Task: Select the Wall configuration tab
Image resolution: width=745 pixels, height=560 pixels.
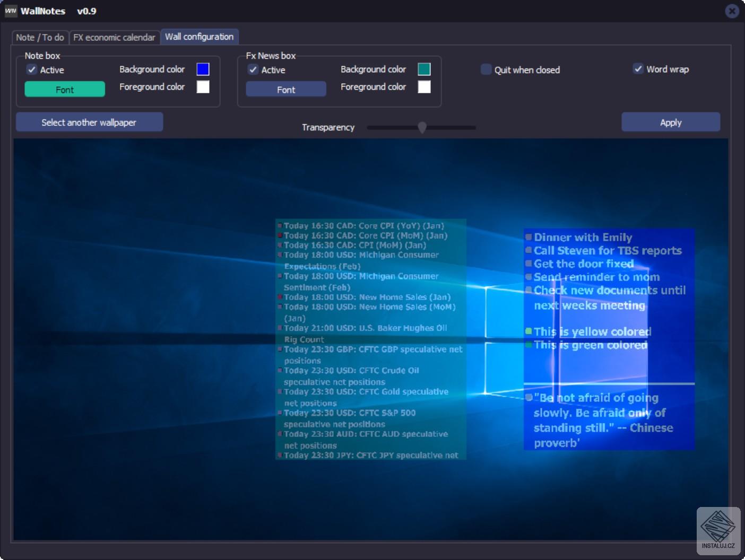Action: 199,37
